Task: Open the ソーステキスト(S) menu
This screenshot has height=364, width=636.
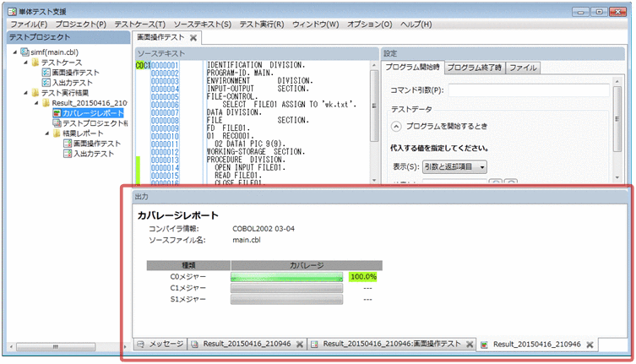Action: pyautogui.click(x=203, y=24)
